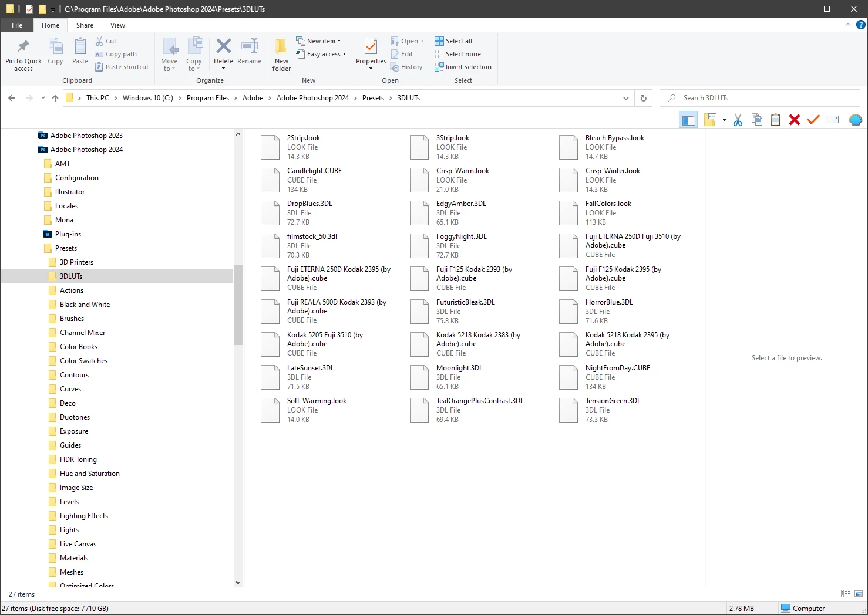Open History in the ribbon
Image resolution: width=868 pixels, height=615 pixels.
[407, 67]
